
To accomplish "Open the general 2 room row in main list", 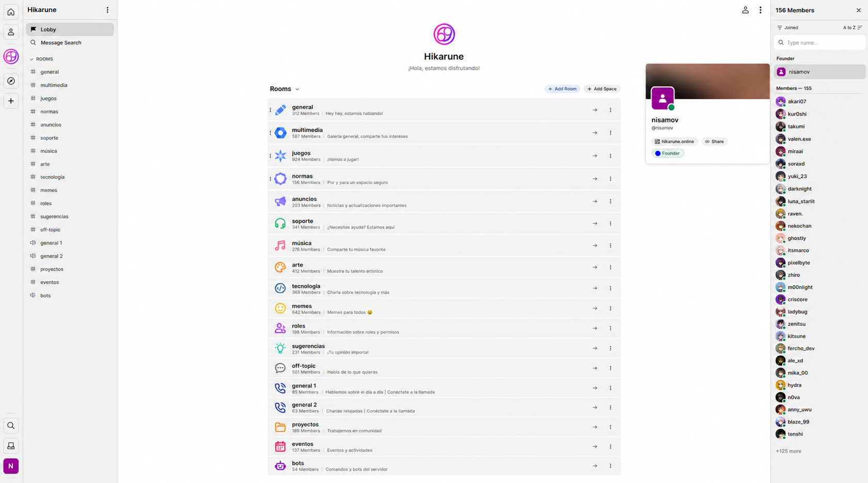I will [444, 408].
